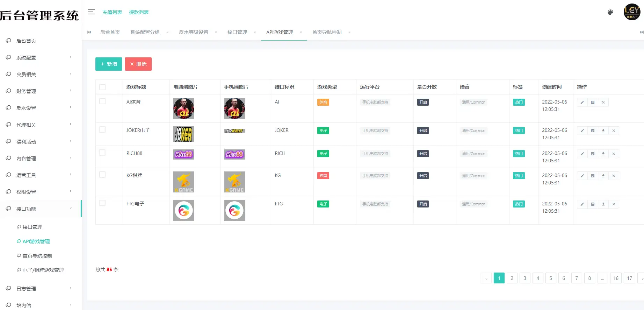Image resolution: width=644 pixels, height=310 pixels.
Task: Open list icon in FTG电子 row
Action: click(593, 204)
